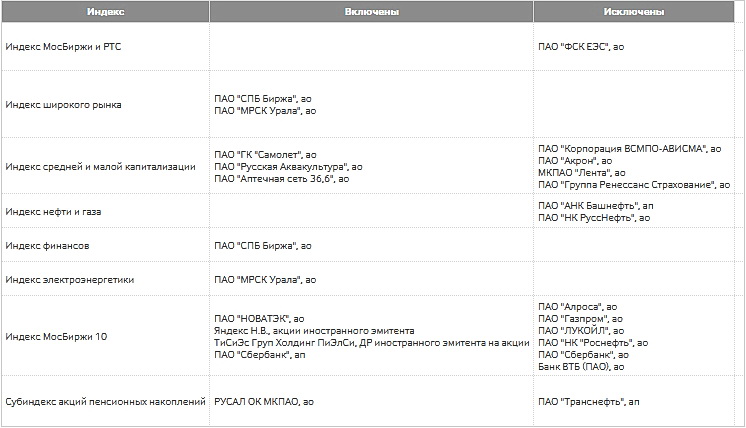
Task: Click ПАО "ГК "Самолет", ао entry
Action: [265, 155]
